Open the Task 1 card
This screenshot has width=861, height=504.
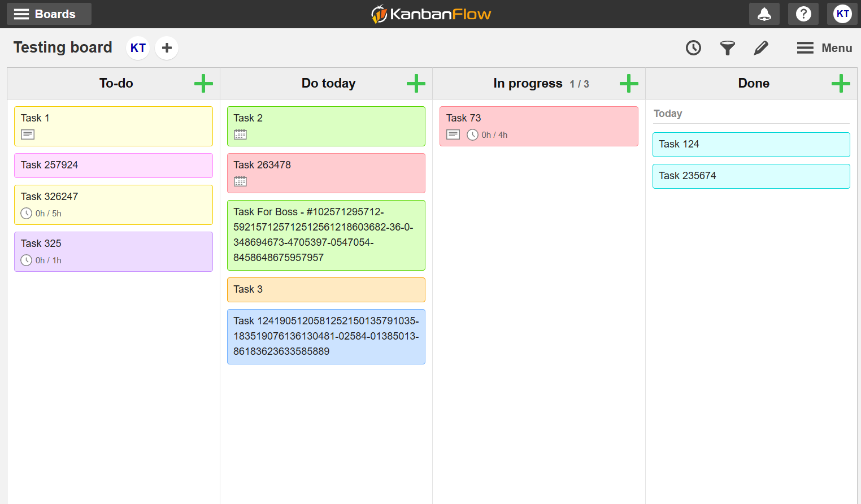click(114, 126)
